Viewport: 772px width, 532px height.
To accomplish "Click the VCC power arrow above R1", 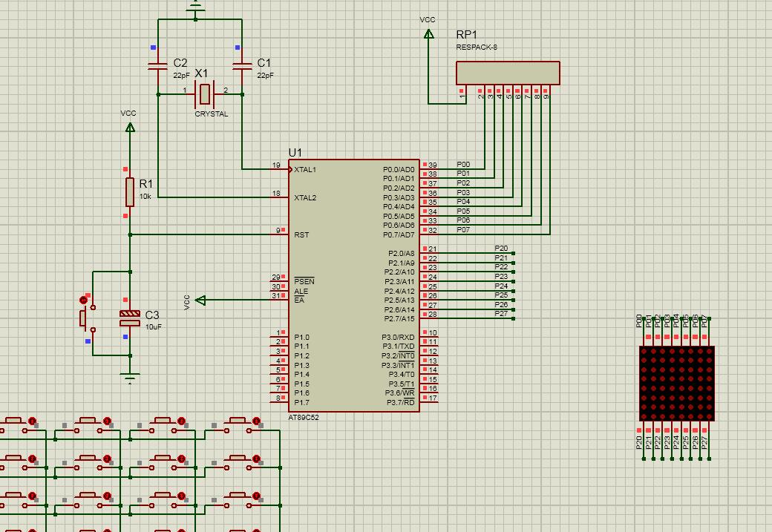I will 129,128.
